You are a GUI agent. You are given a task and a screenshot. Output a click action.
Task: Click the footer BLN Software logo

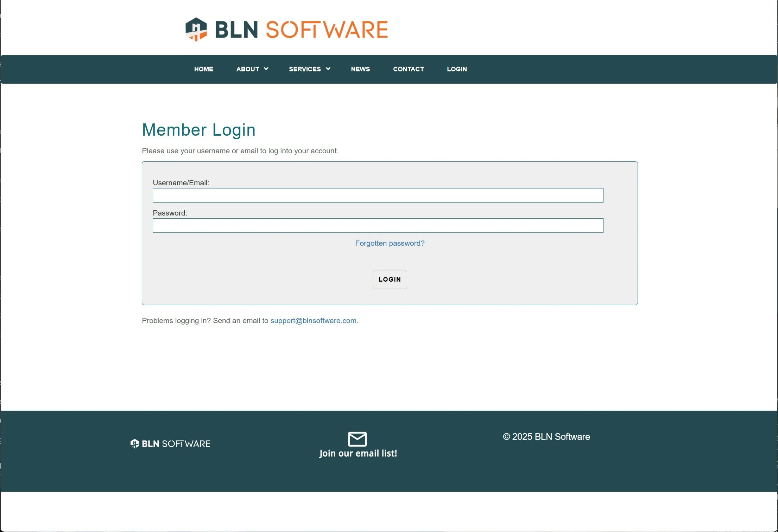click(170, 444)
